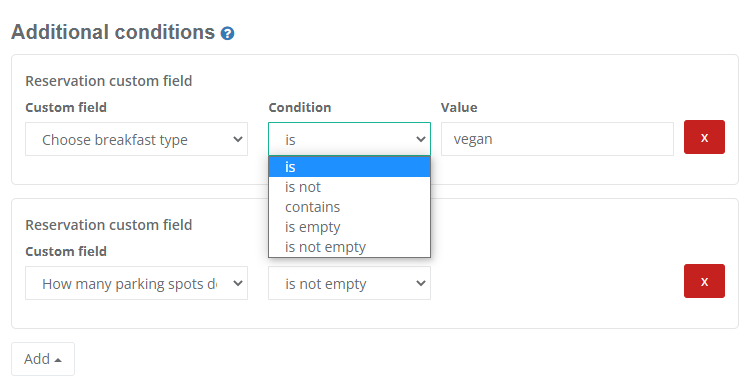Image resolution: width=750 pixels, height=384 pixels.
Task: Select 'is empty' from the open list
Action: coord(349,227)
